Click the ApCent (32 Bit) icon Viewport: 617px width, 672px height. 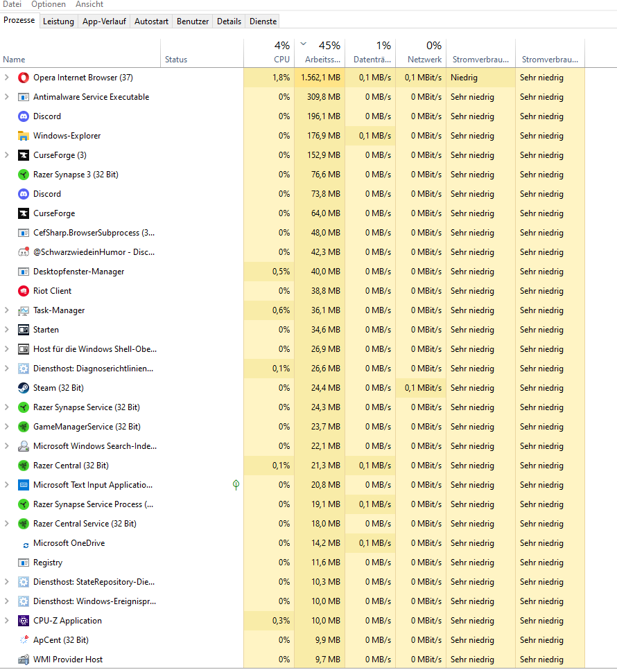tap(23, 640)
